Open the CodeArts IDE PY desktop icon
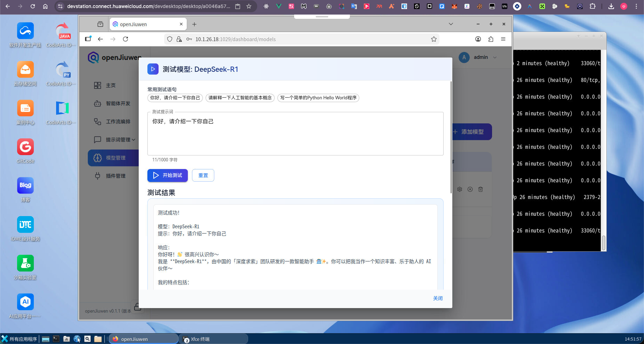 click(61, 74)
